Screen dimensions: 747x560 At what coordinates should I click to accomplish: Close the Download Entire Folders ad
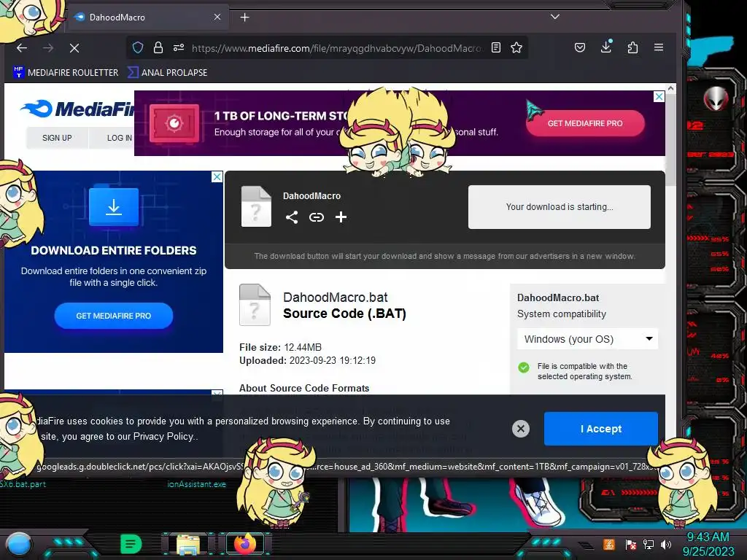(x=217, y=176)
